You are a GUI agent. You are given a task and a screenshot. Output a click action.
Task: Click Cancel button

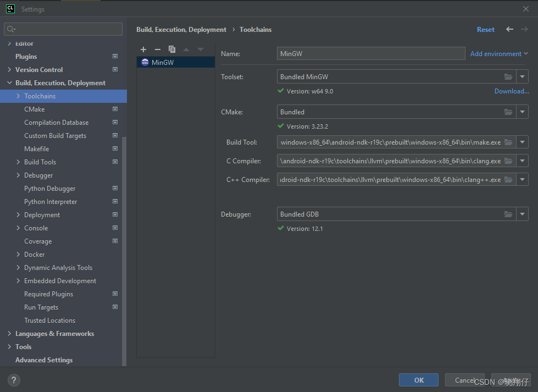[x=464, y=380]
